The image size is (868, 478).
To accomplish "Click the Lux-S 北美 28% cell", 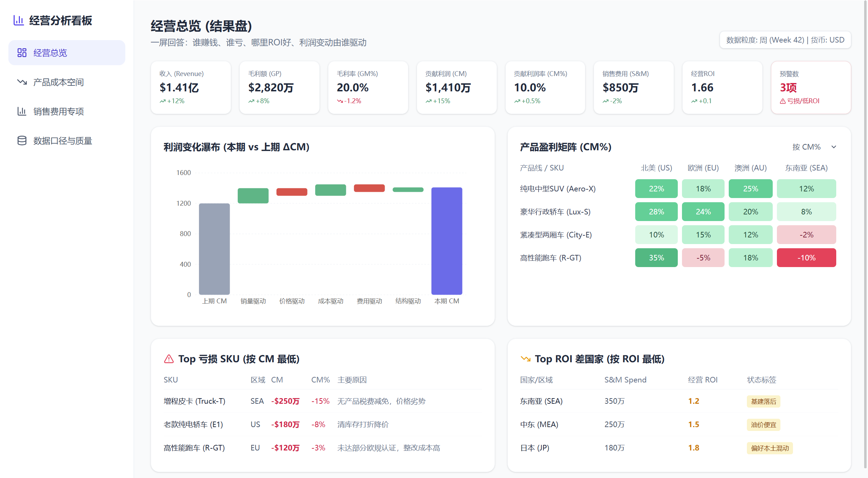I will [656, 212].
